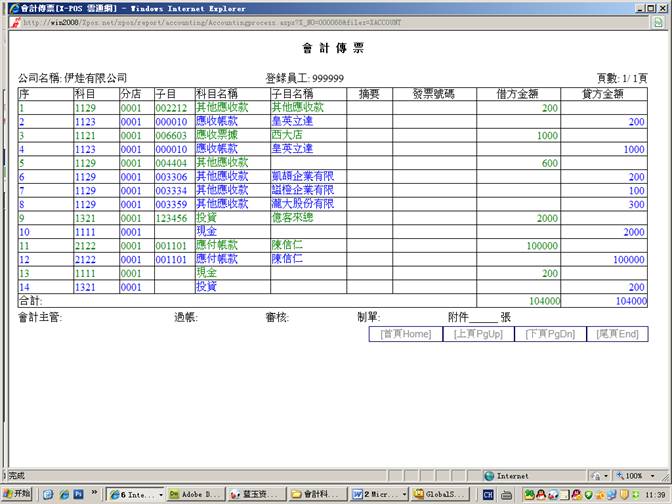Open Photoshop icon in quick launch

78,494
